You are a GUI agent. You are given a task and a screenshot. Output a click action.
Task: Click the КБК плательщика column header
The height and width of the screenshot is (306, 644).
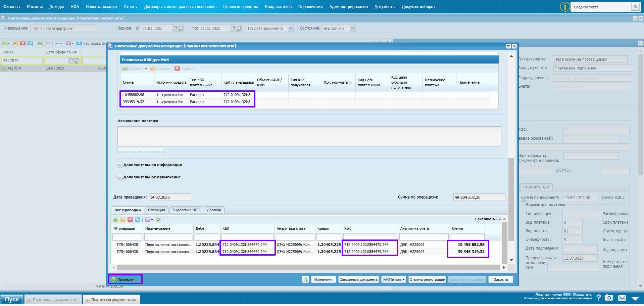(x=238, y=82)
